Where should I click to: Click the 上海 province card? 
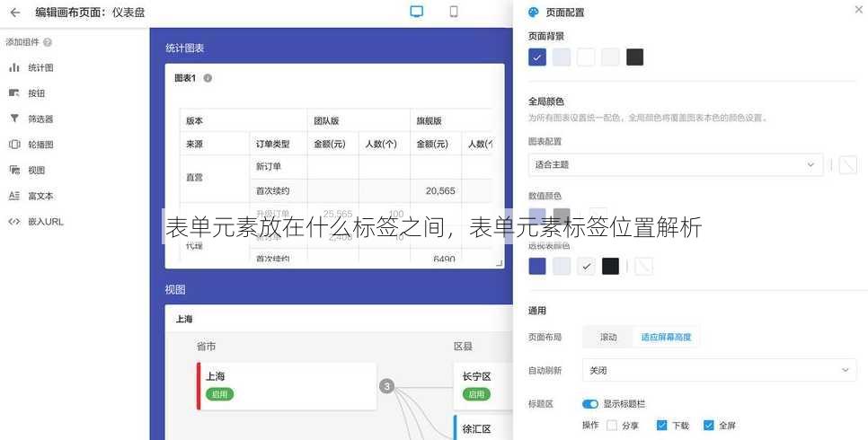coord(287,386)
